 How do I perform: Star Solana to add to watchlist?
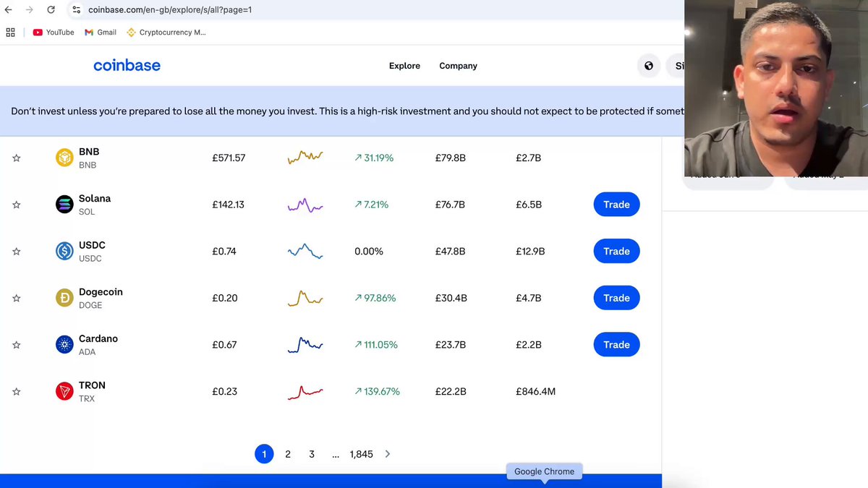[17, 205]
